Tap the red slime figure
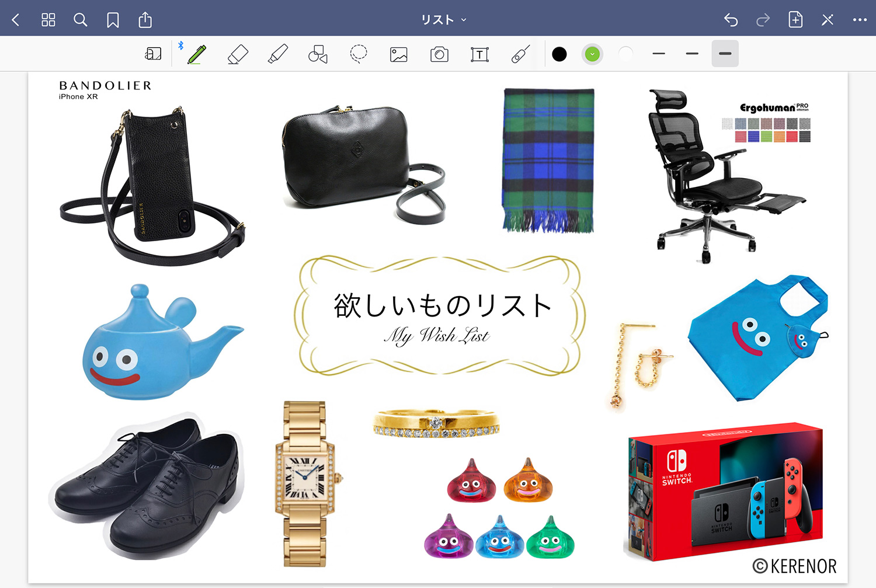This screenshot has width=876, height=588. click(471, 481)
